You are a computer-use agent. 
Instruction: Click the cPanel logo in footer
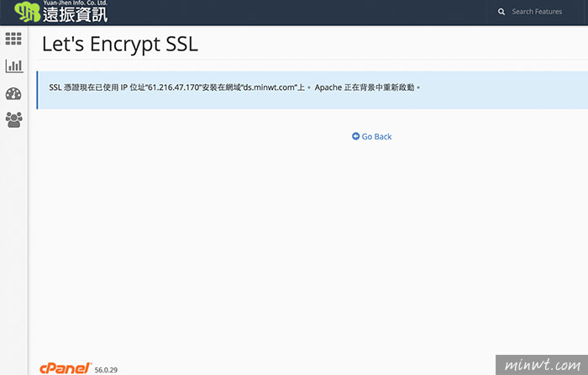[66, 368]
